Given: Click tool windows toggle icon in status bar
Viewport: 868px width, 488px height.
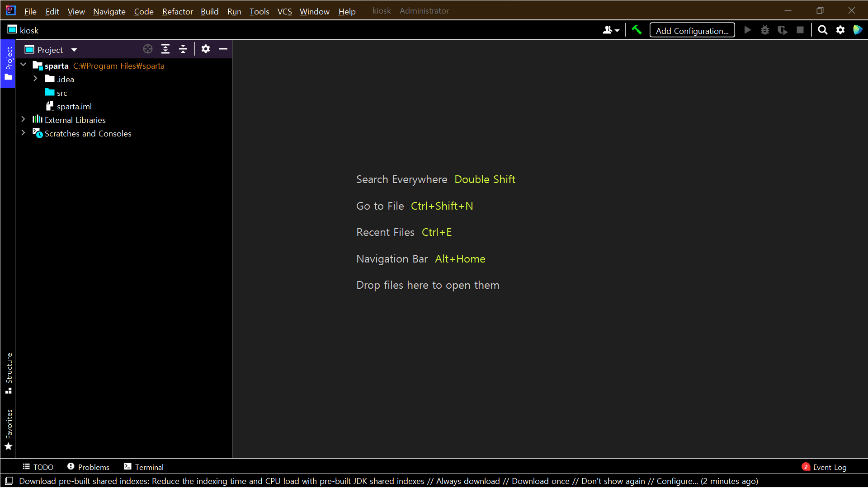Looking at the screenshot, I should click(9, 481).
